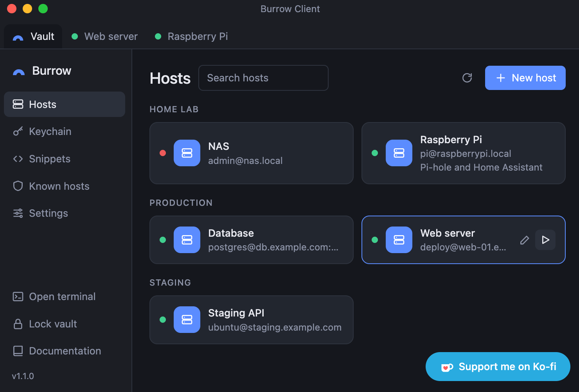579x392 pixels.
Task: Click the Burrow Client window title
Action: tap(290, 9)
